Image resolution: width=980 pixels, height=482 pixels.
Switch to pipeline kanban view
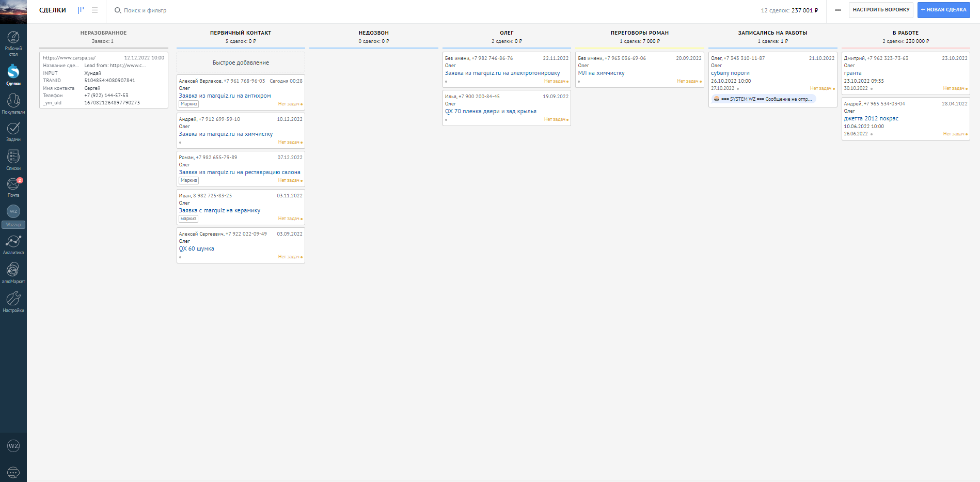pyautogui.click(x=81, y=10)
